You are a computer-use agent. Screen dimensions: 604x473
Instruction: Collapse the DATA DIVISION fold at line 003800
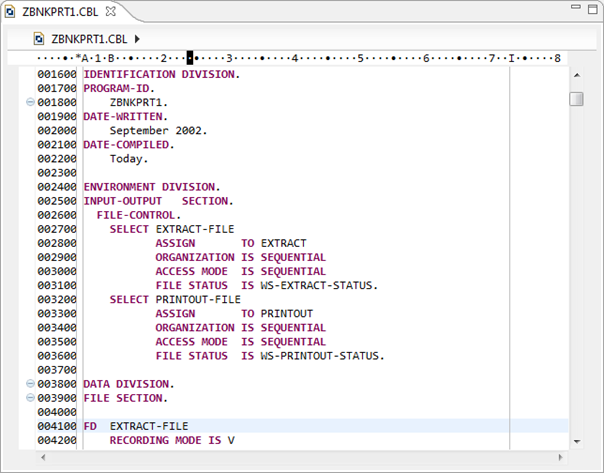tap(30, 384)
